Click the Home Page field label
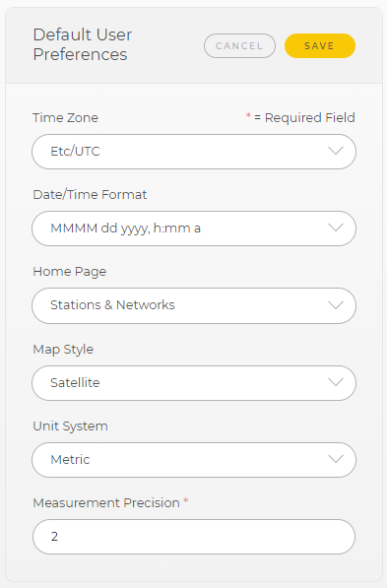The image size is (387, 588). point(69,272)
